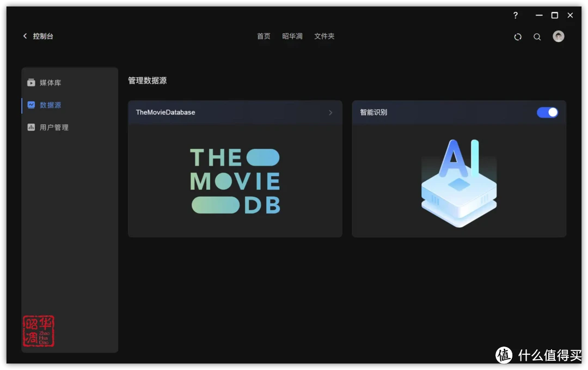Select the 媒体库 sidebar icon
588x370 pixels.
coord(31,82)
